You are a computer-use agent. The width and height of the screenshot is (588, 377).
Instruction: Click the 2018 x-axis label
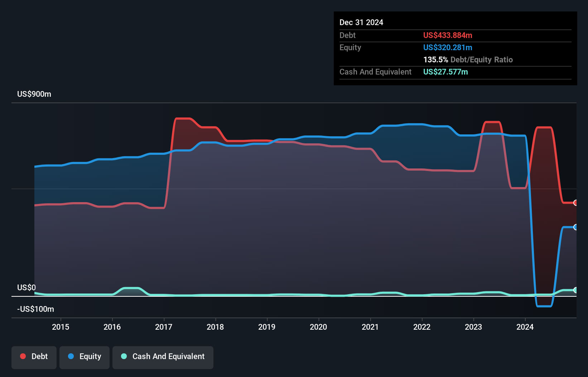(x=215, y=327)
